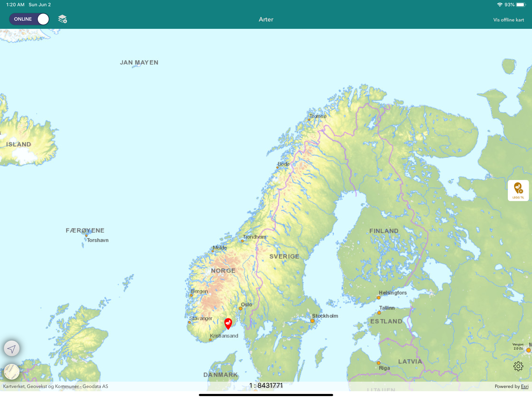Tap the DANMARK country label
The image size is (532, 399).
[x=221, y=375]
